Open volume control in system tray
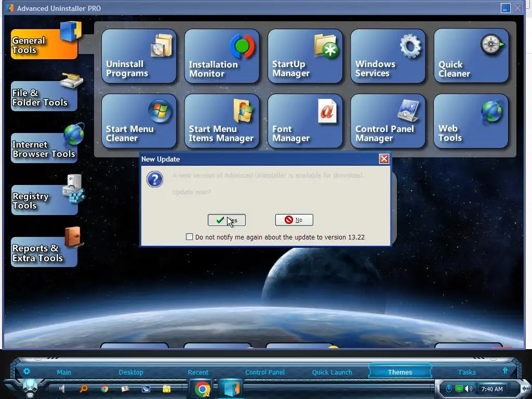532x399 pixels. (469, 389)
